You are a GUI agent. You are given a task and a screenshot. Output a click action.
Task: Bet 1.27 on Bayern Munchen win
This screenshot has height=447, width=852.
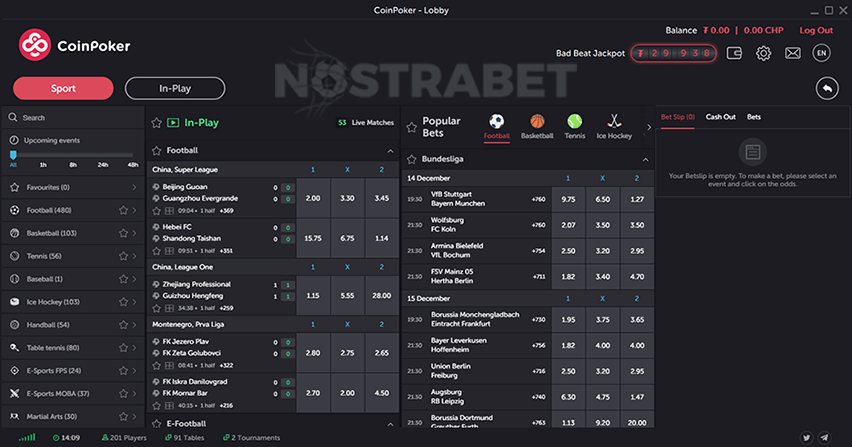637,199
